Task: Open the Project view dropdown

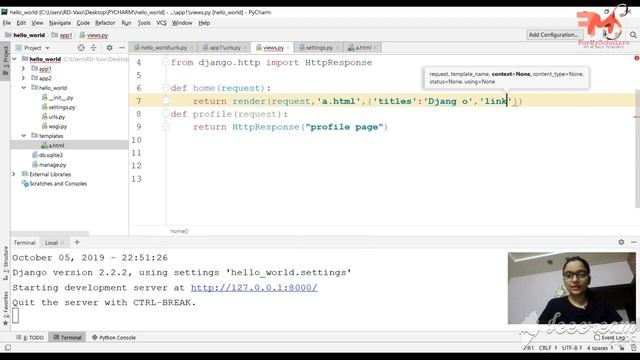Action: point(33,48)
